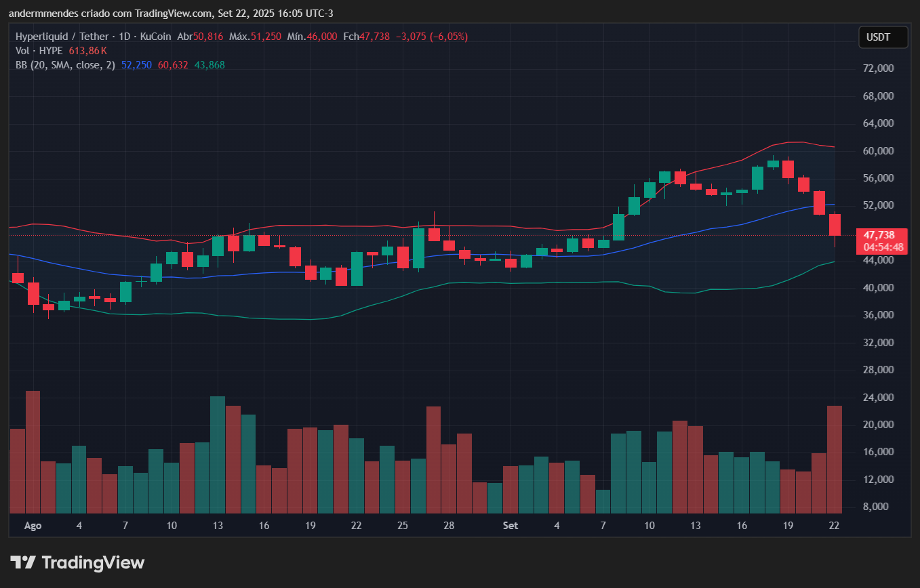
Task: Click the 8,000 label on the price axis
Action: [879, 507]
